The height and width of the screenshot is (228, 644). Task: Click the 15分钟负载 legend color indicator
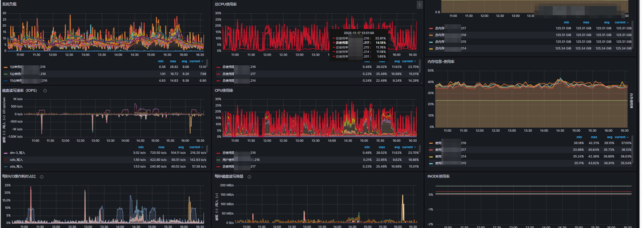point(6,81)
